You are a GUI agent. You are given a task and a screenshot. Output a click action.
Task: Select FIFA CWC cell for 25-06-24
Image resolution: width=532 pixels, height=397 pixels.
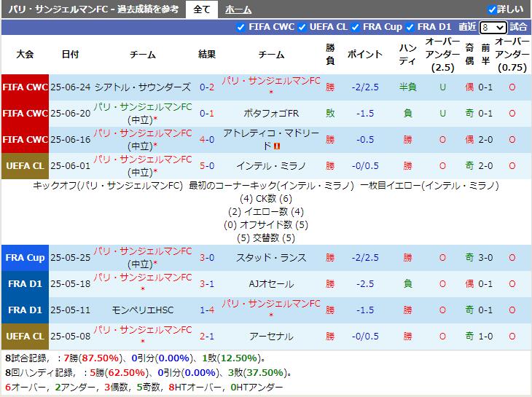[25, 87]
